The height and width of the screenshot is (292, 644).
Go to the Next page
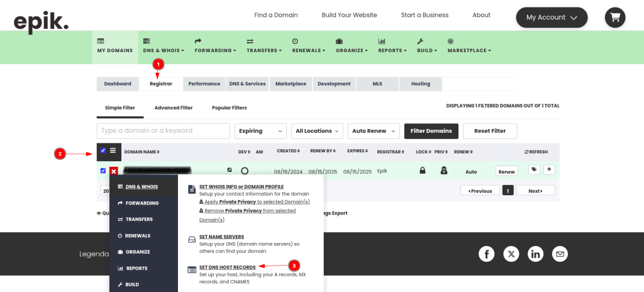click(535, 191)
